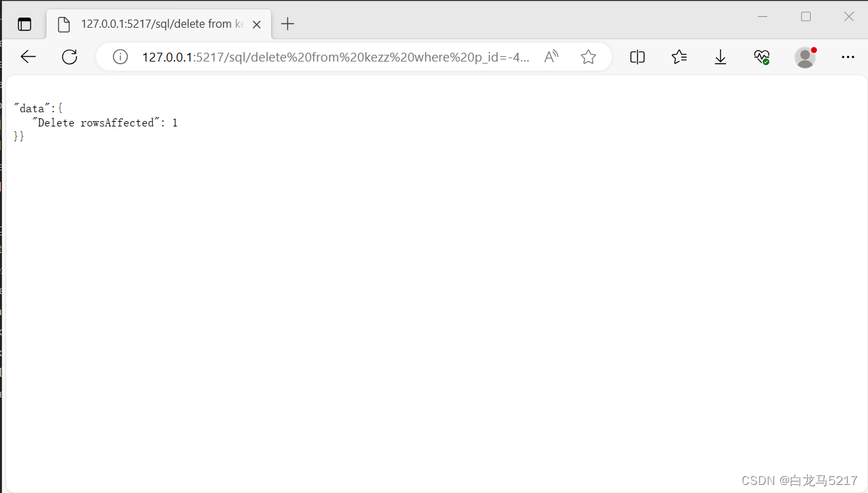The width and height of the screenshot is (868, 493).
Task: Open the Downloads panel
Action: (721, 57)
